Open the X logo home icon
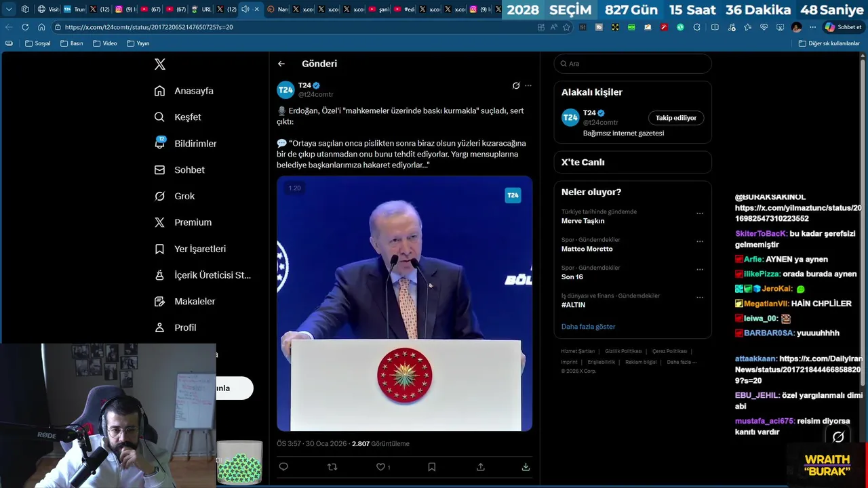The height and width of the screenshot is (488, 868). (x=159, y=64)
